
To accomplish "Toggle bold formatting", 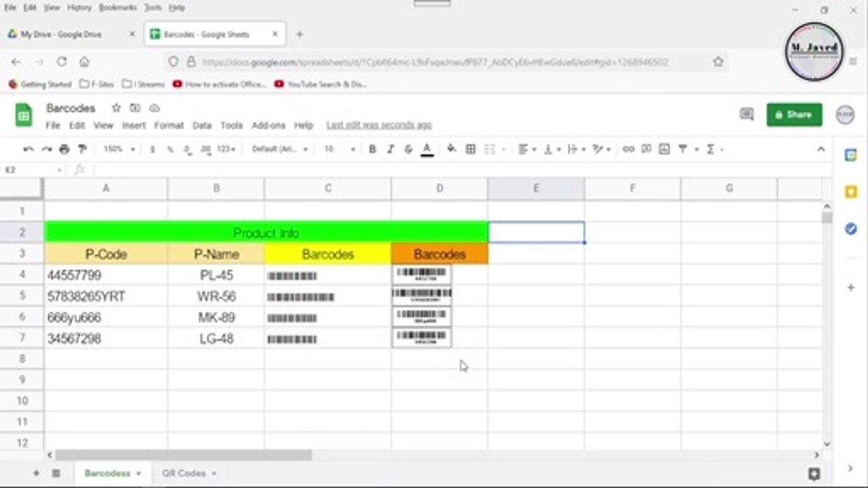I will [x=372, y=149].
